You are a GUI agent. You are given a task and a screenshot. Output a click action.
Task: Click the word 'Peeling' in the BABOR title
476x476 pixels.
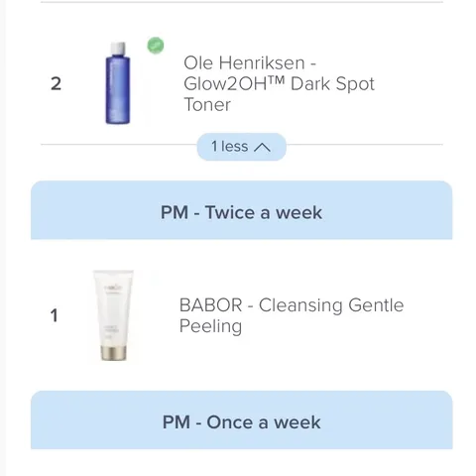point(210,326)
